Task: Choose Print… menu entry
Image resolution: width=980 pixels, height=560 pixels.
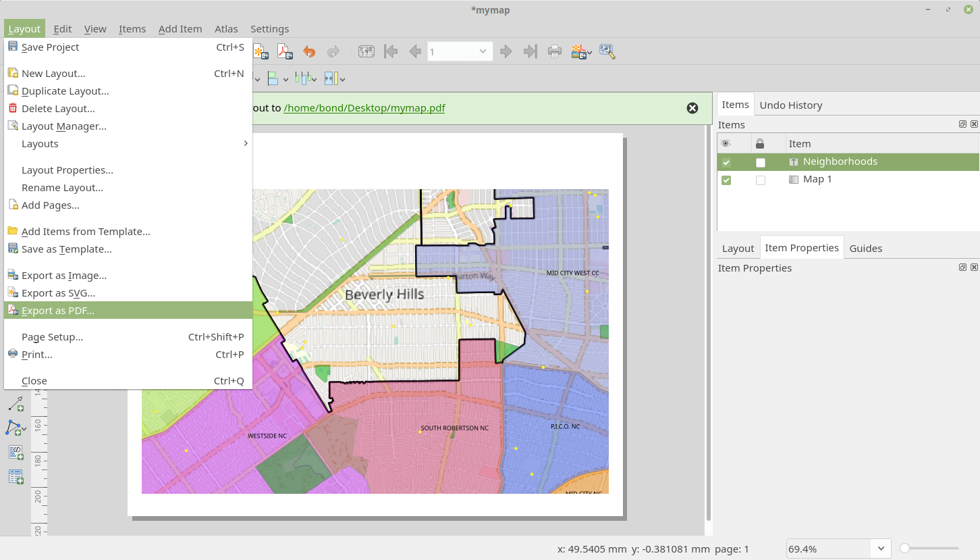Action: click(x=128, y=355)
